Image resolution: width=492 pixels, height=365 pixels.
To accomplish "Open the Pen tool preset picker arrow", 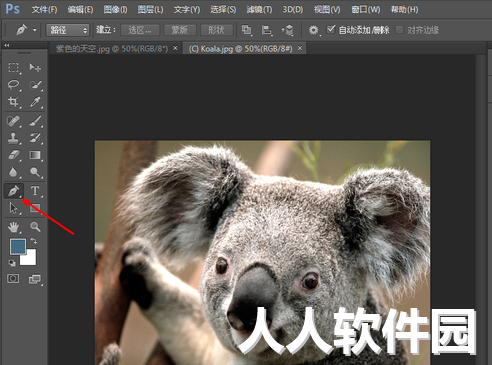I will tap(35, 30).
